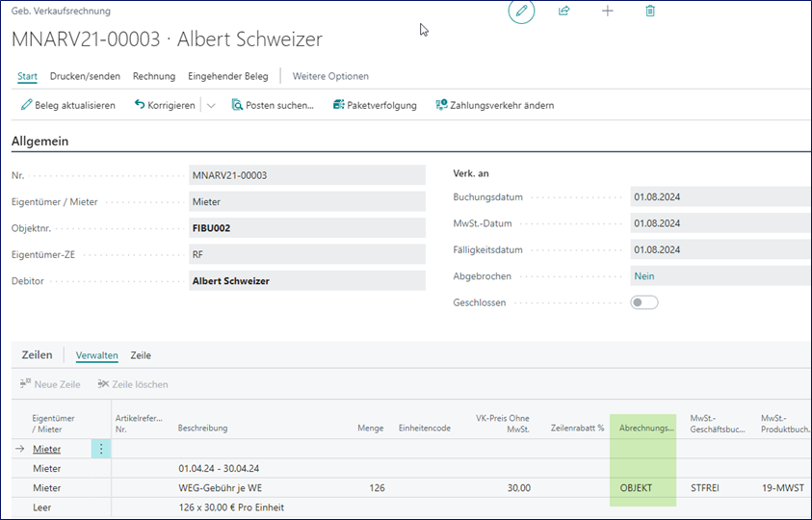The height and width of the screenshot is (520, 812).
Task: Click the trash can delete icon
Action: 650,12
